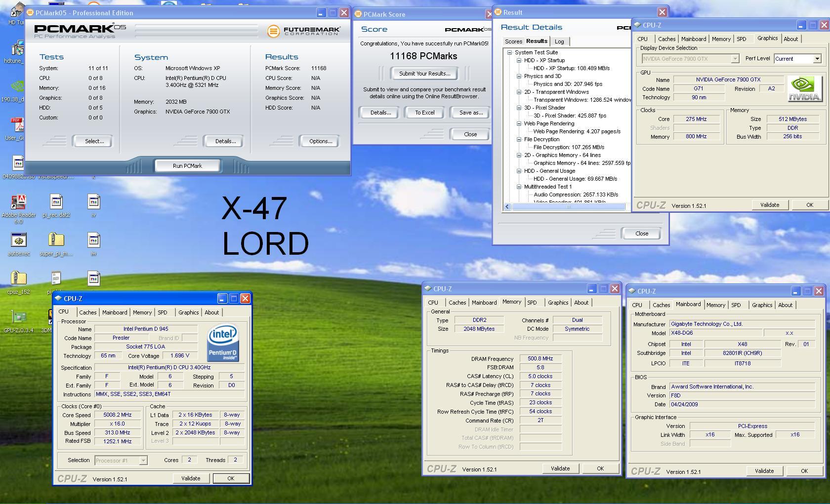This screenshot has height=504, width=830.
Task: Open the super_pi_mod zip folder icon
Action: 56,244
